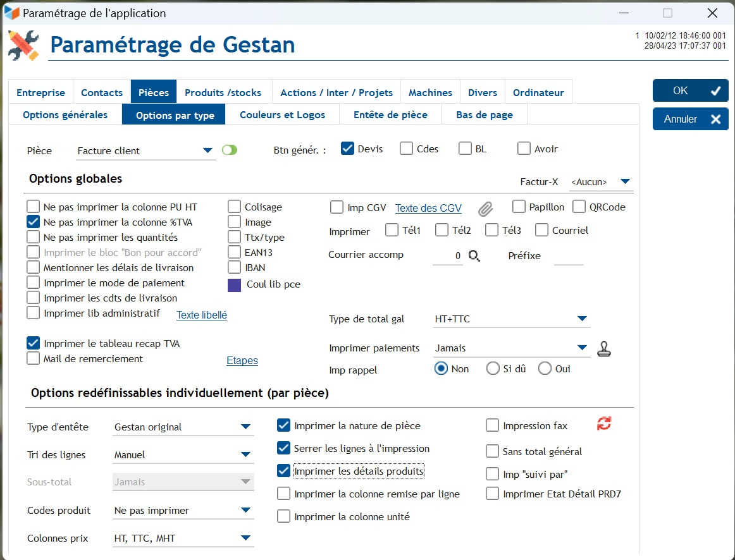This screenshot has width=735, height=560.
Task: Click the Etapes link
Action: point(242,360)
